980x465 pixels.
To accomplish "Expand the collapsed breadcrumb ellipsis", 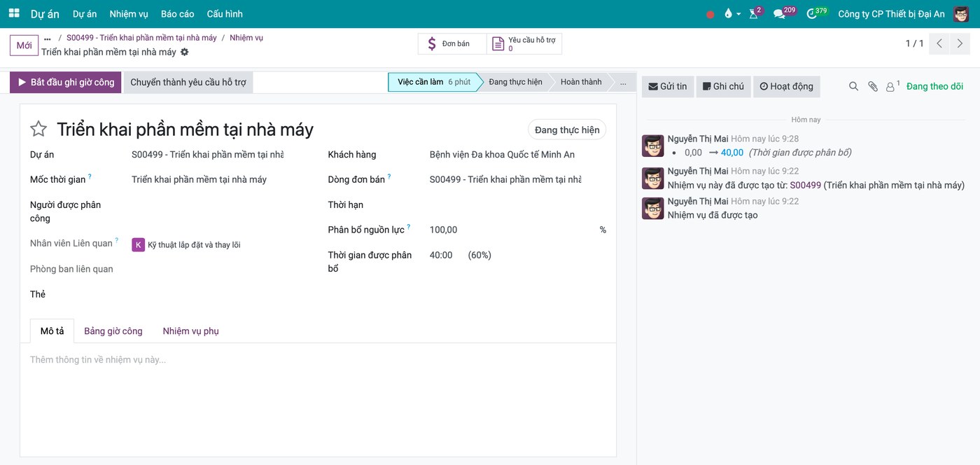I will 48,39.
